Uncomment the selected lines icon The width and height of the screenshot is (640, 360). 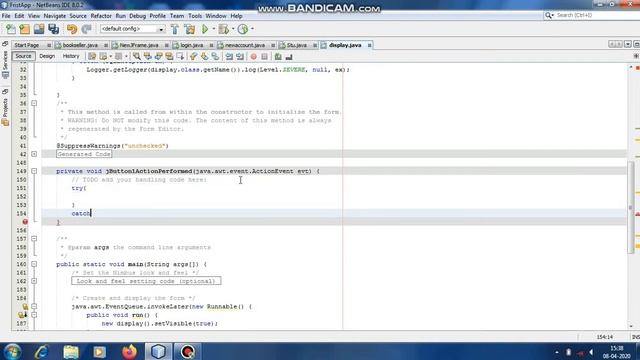[289, 56]
